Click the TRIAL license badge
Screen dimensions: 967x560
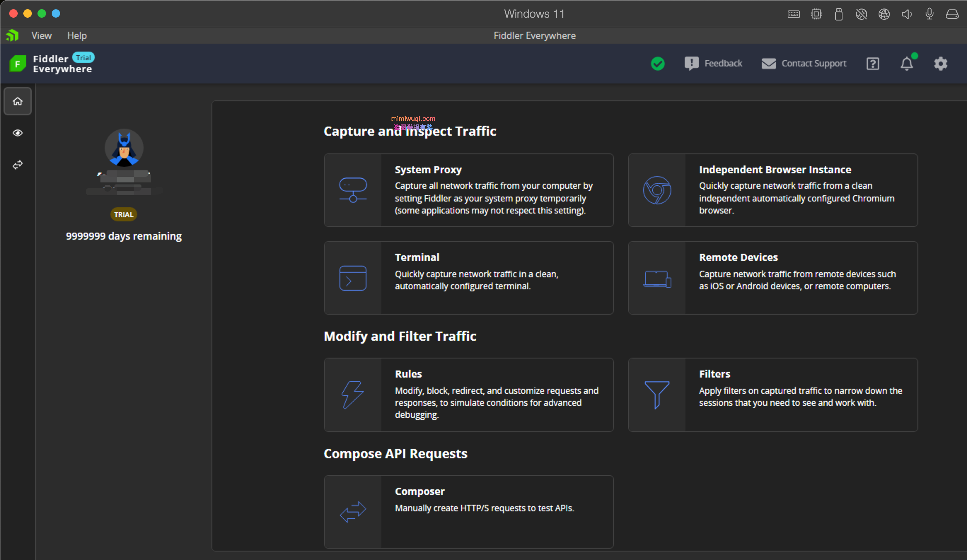click(x=123, y=214)
